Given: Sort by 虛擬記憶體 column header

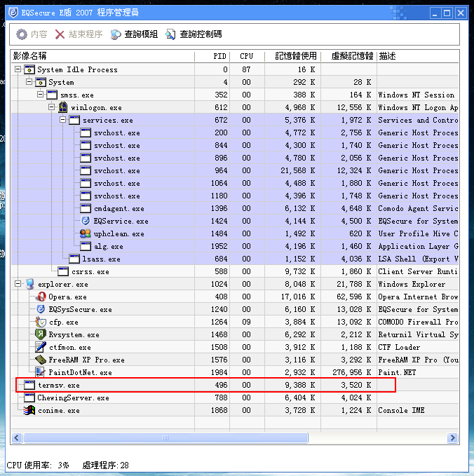Looking at the screenshot, I should (x=349, y=56).
